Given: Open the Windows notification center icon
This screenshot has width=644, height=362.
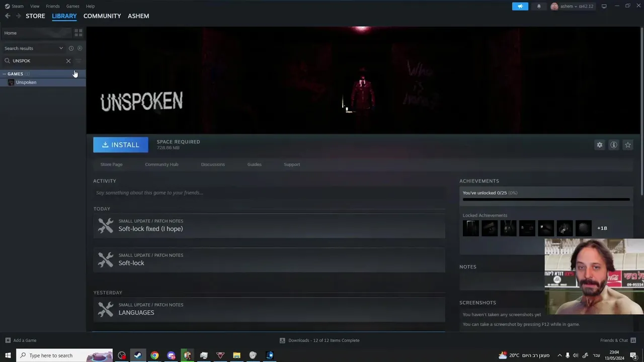Looking at the screenshot, I should 633,355.
